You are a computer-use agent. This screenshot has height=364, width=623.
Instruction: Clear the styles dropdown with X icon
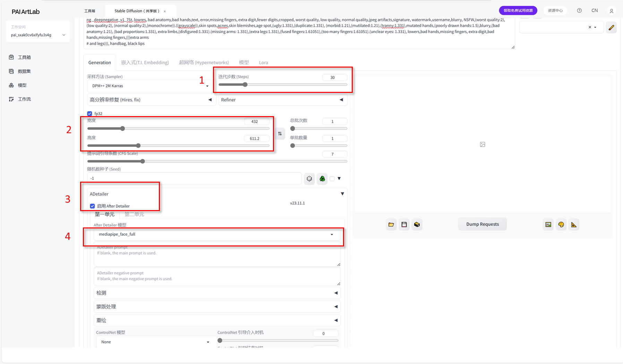pyautogui.click(x=590, y=27)
